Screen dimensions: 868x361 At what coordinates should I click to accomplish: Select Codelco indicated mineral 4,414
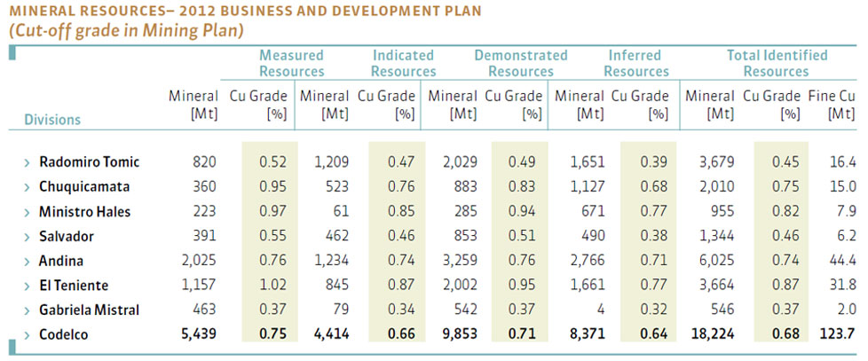330,334
